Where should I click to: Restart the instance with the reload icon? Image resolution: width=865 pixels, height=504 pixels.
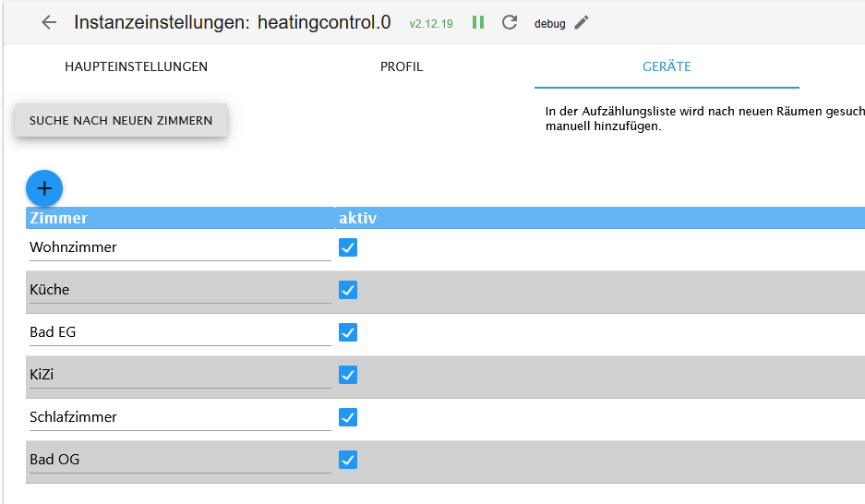tap(510, 22)
